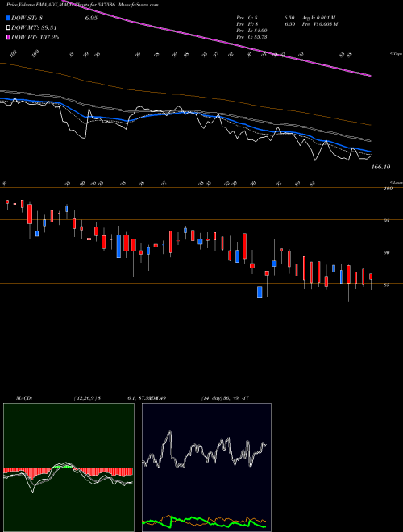The image size is (403, 532).
Task: Click the chart title 'Price,Volume,EMA,ADX,MACD Charts'
Action: point(46,6)
